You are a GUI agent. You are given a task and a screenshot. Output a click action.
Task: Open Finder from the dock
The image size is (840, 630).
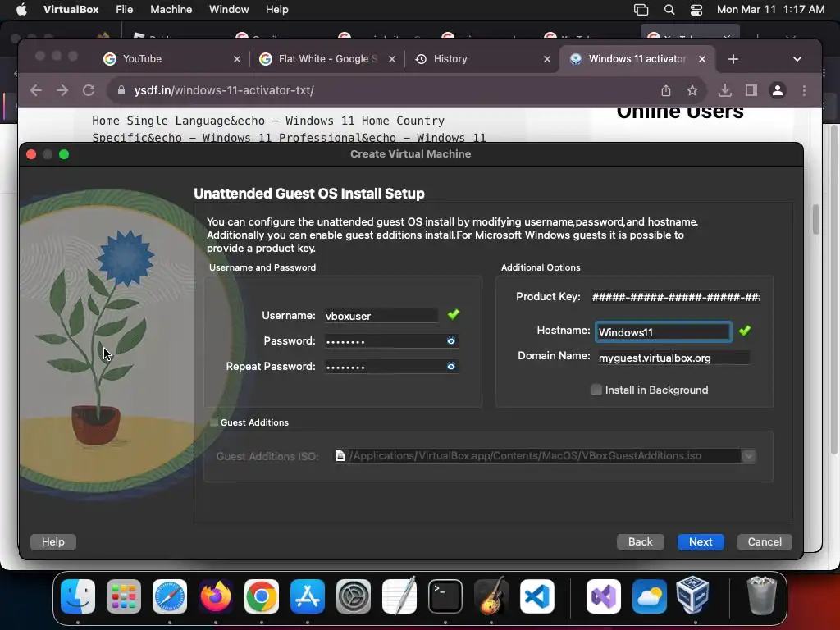[78, 596]
